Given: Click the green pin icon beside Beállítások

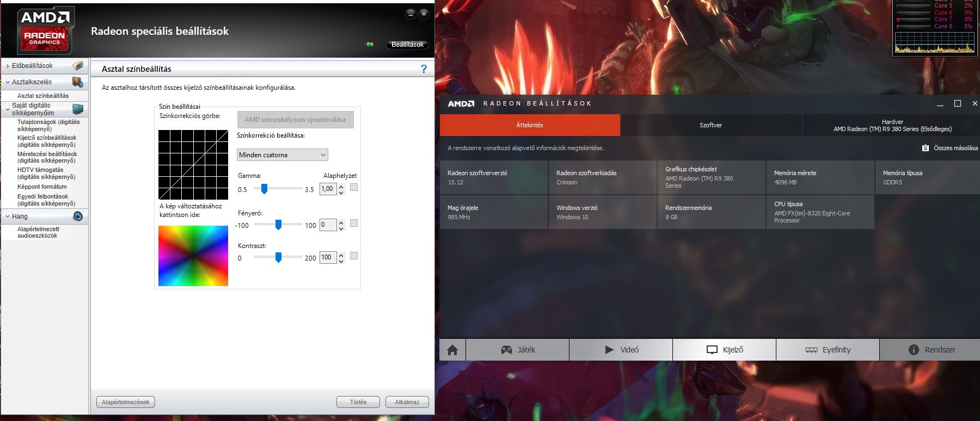Looking at the screenshot, I should coord(370,45).
